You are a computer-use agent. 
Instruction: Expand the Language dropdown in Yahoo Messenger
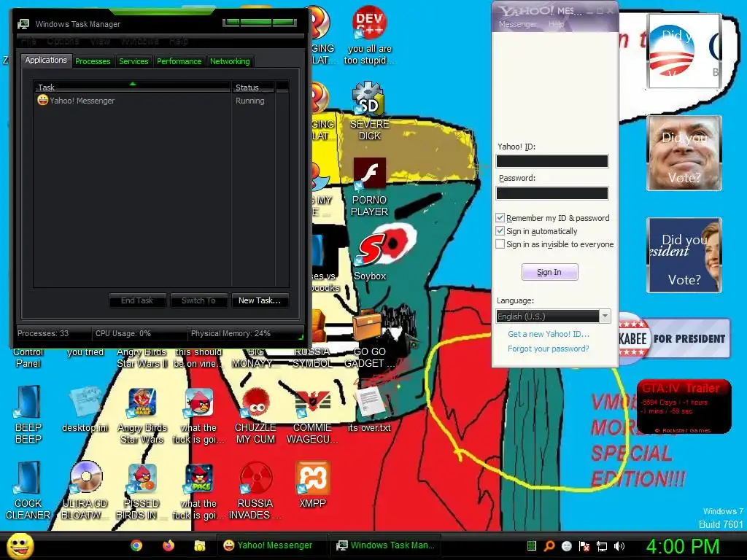(605, 316)
